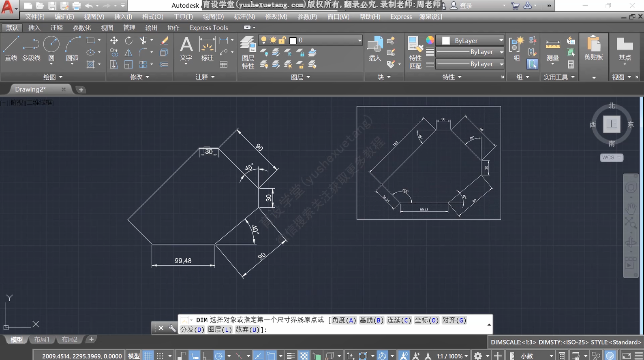Open the 标注(N) menu

[x=244, y=17]
